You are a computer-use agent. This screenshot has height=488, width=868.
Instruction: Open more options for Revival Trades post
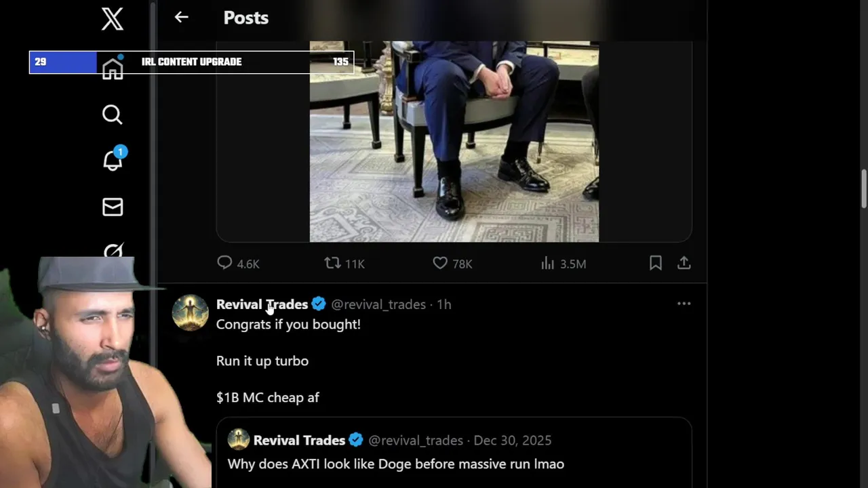684,304
